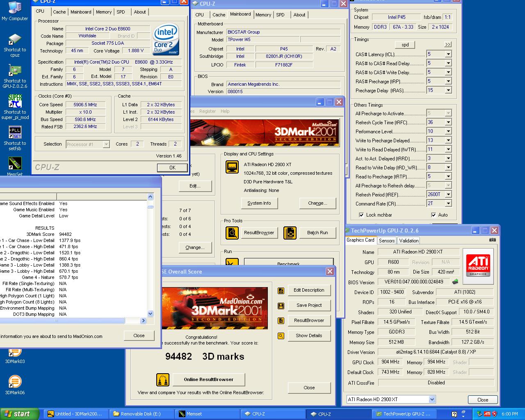Viewport: 525px width, 420px height.
Task: Switch to Memset taskbar button
Action: pyautogui.click(x=207, y=414)
